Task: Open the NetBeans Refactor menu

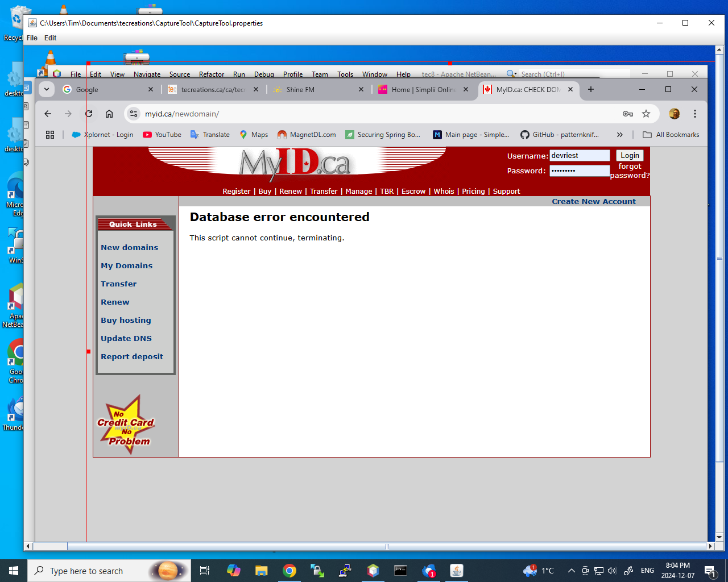Action: coord(212,74)
